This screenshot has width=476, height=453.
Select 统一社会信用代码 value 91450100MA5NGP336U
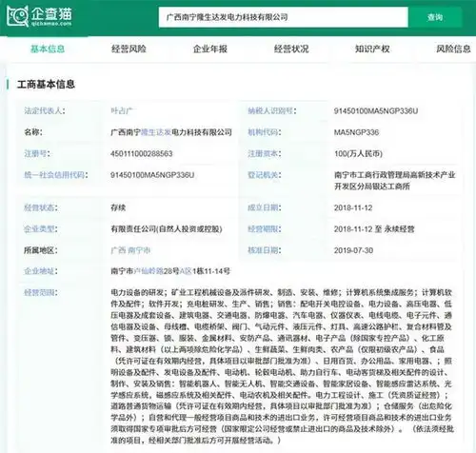(152, 175)
